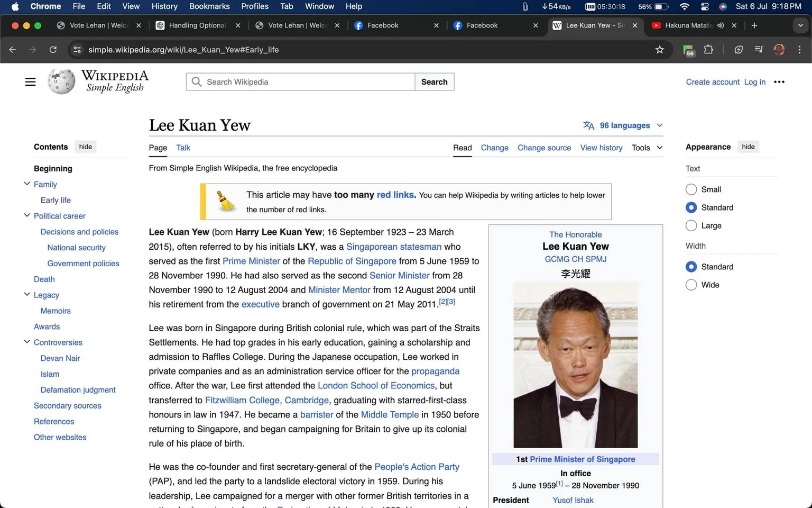The height and width of the screenshot is (508, 812).
Task: Open the Wikipedia main menu hamburger icon
Action: [x=31, y=82]
